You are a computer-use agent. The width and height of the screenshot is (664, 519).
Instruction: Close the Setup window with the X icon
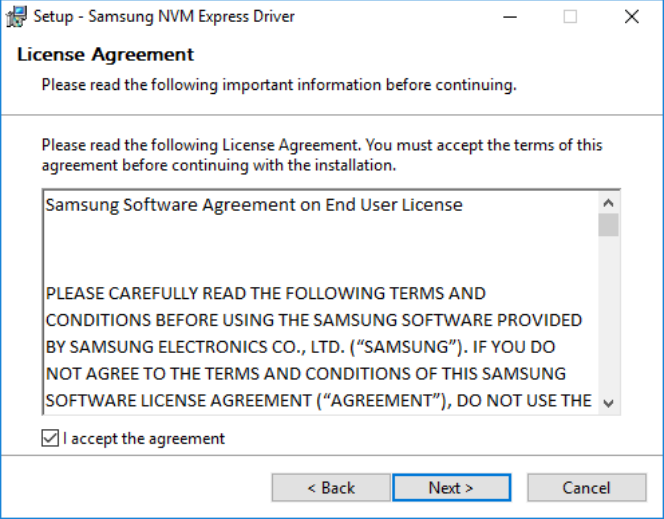[631, 17]
